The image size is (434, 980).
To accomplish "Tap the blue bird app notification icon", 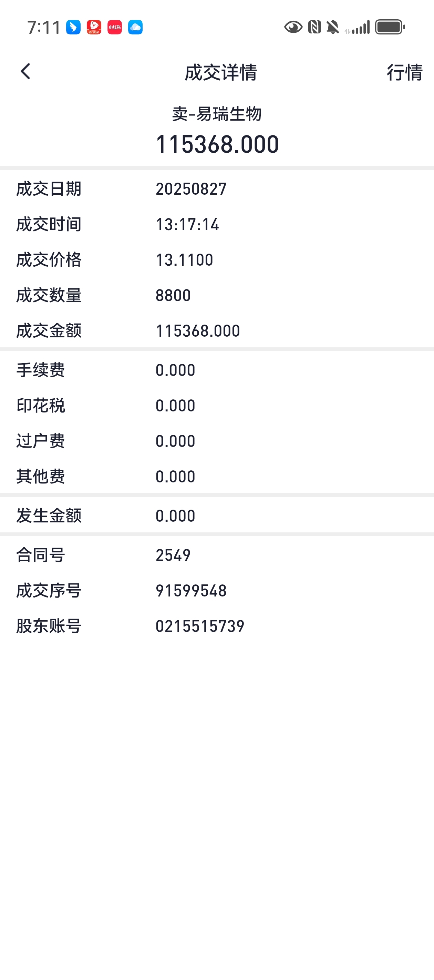I will pyautogui.click(x=73, y=27).
